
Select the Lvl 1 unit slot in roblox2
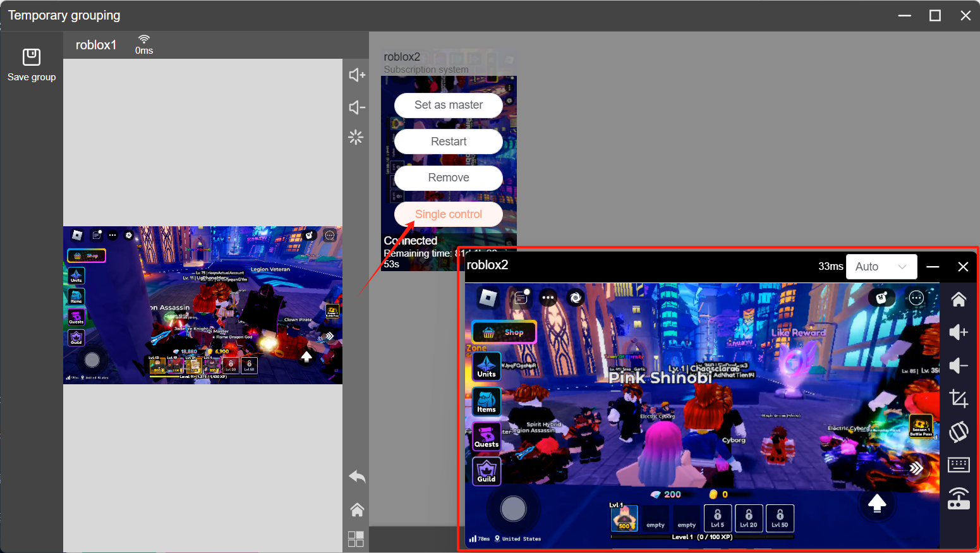pyautogui.click(x=624, y=518)
